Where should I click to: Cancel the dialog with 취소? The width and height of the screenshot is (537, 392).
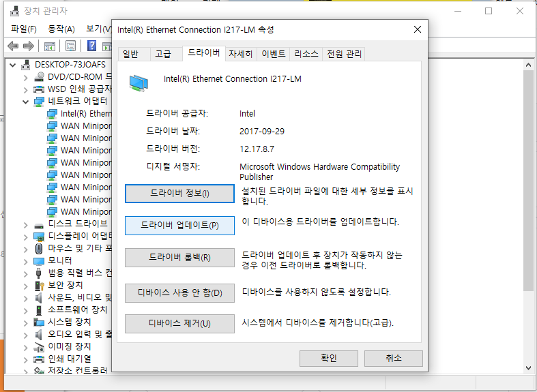(x=394, y=358)
